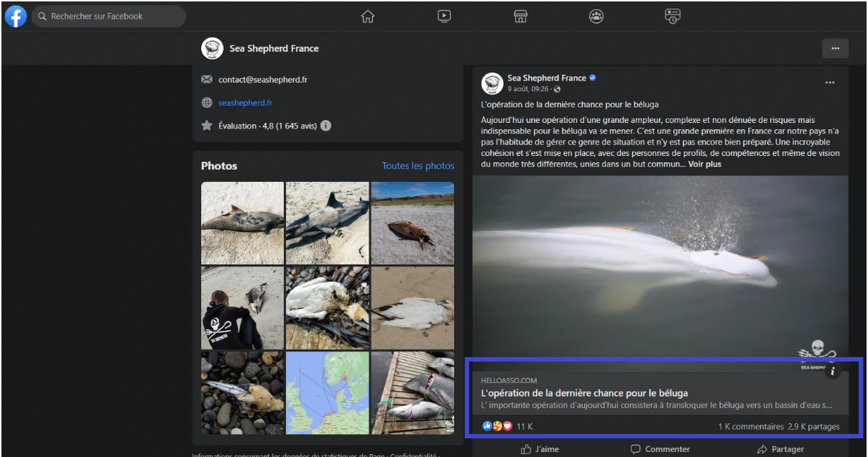
Task: Click the Photos section heading
Action: click(x=219, y=166)
